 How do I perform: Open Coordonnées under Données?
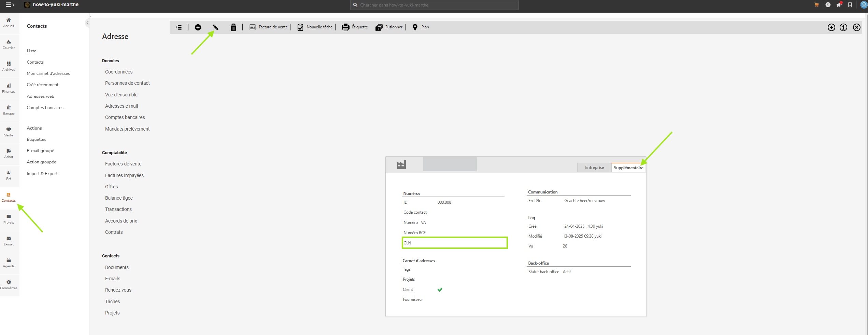(x=119, y=72)
